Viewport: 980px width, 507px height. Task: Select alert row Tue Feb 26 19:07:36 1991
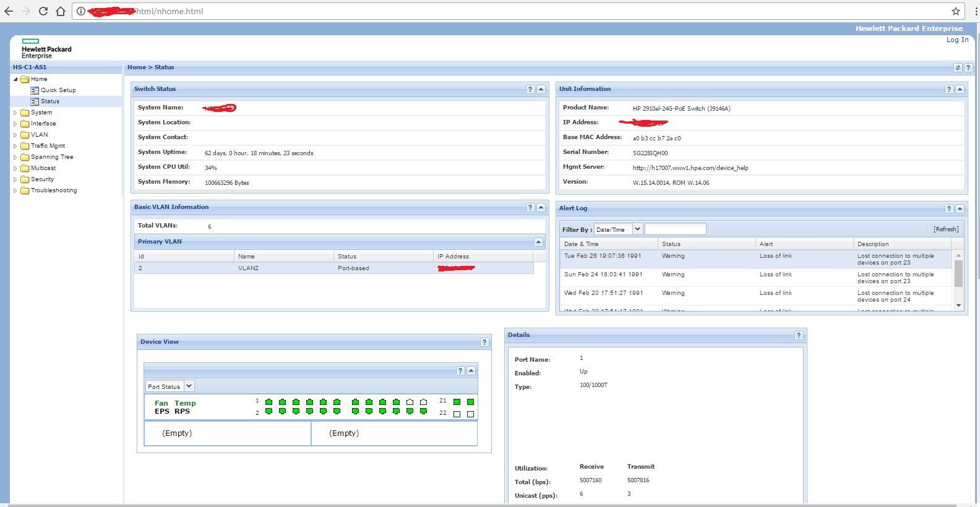(756, 259)
